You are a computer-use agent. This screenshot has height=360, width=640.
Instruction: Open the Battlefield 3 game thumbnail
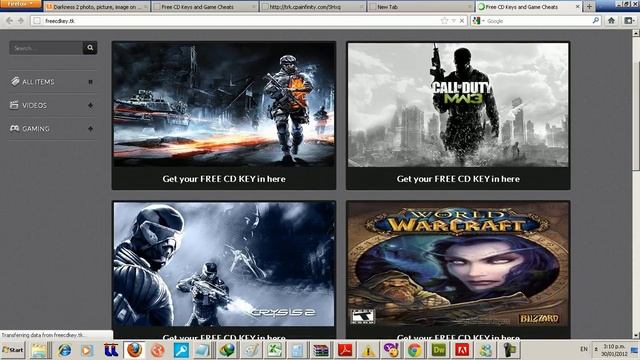click(224, 104)
